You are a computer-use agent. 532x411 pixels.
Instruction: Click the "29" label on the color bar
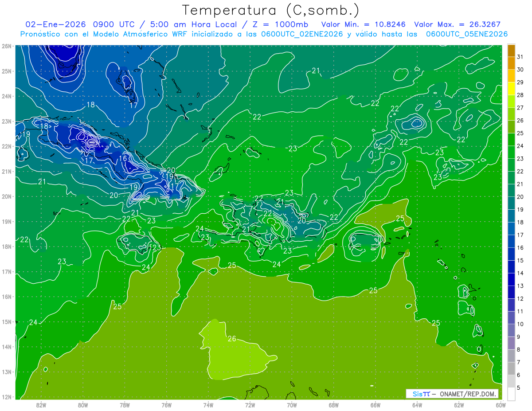pos(520,82)
